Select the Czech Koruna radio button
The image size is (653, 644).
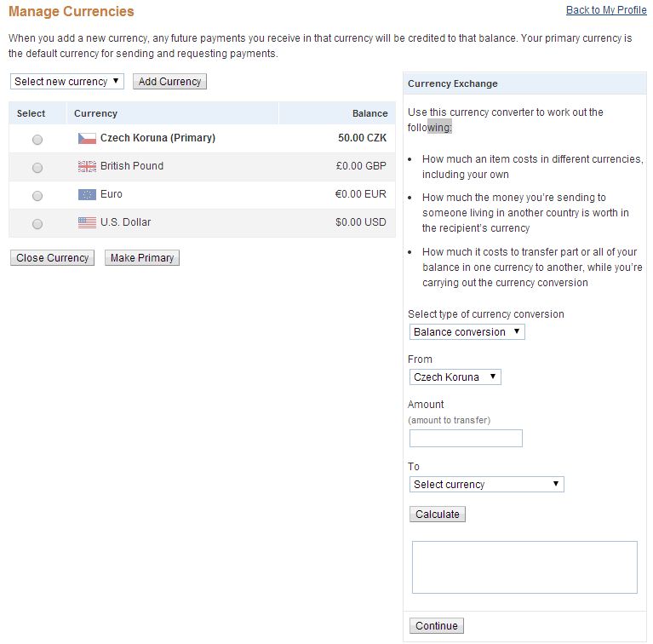click(37, 140)
